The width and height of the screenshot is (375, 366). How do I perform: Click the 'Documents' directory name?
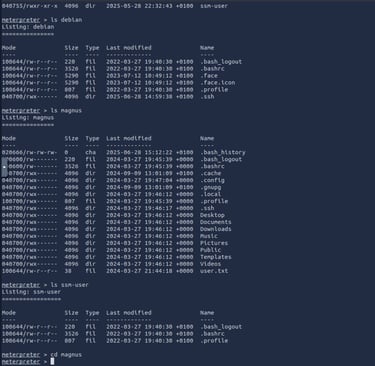click(x=216, y=222)
